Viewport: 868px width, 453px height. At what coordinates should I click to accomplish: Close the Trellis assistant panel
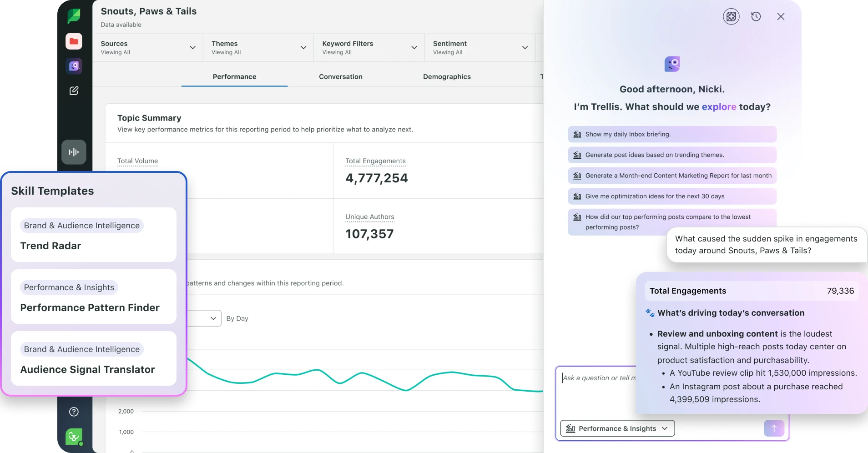click(x=781, y=16)
